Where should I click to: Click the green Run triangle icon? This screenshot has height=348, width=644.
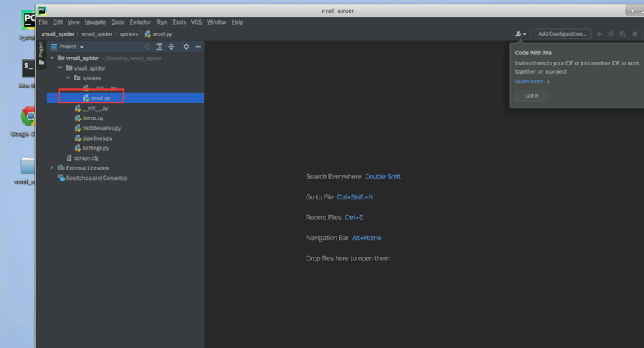pyautogui.click(x=599, y=34)
